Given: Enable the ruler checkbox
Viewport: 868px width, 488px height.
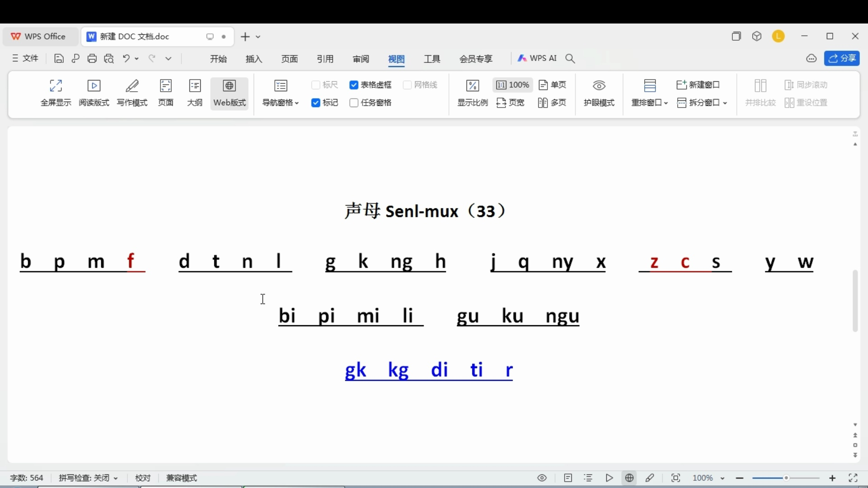Looking at the screenshot, I should point(316,85).
